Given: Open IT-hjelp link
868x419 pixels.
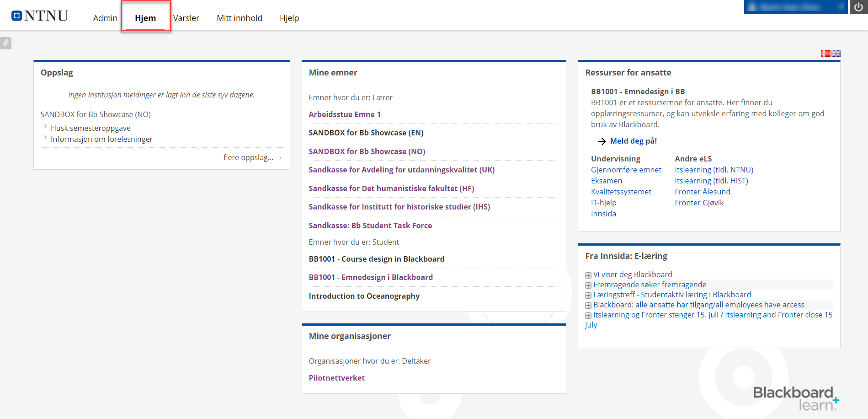Looking at the screenshot, I should coord(604,203).
